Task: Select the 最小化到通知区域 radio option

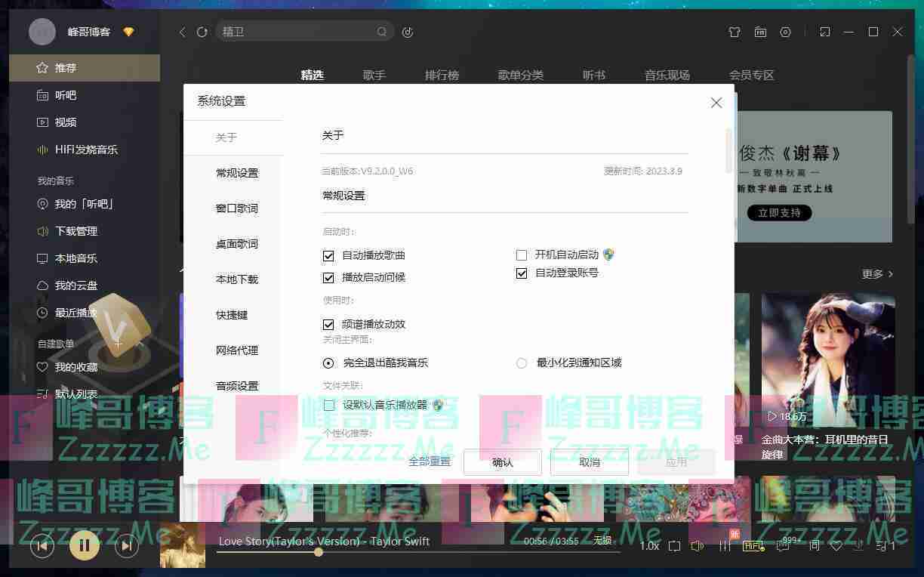Action: [522, 363]
